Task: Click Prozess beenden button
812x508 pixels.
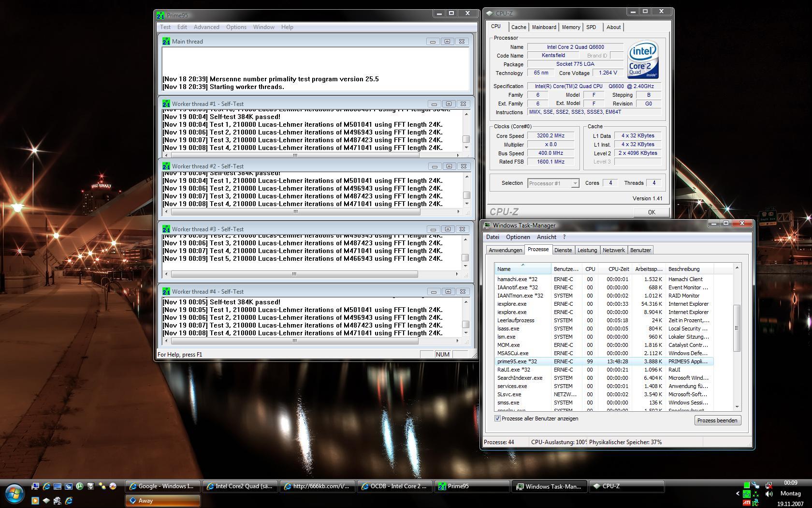Action: pos(717,420)
